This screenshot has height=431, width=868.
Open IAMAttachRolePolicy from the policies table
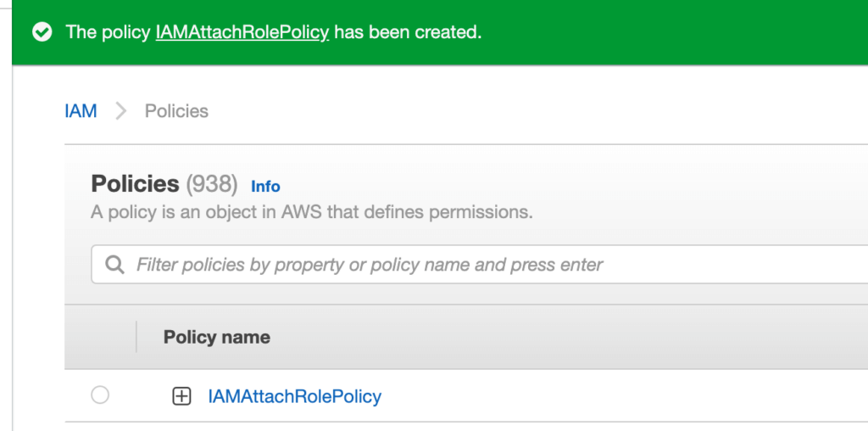(x=294, y=396)
